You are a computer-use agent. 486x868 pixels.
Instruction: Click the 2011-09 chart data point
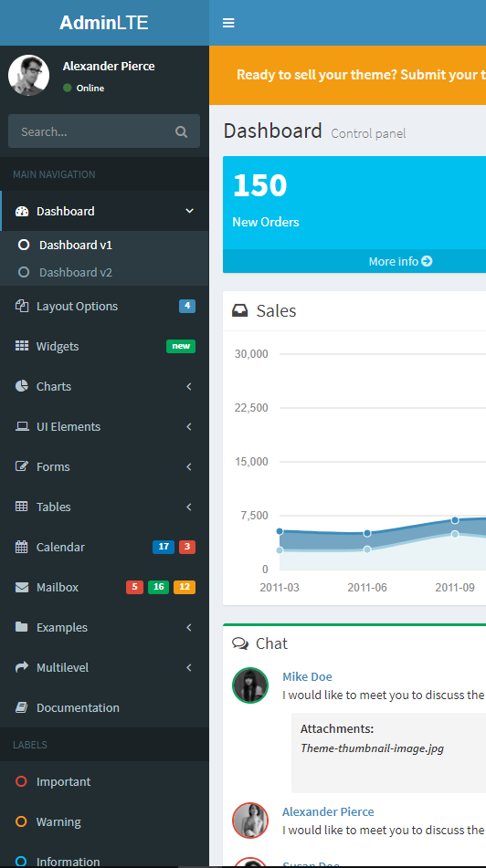(x=455, y=520)
